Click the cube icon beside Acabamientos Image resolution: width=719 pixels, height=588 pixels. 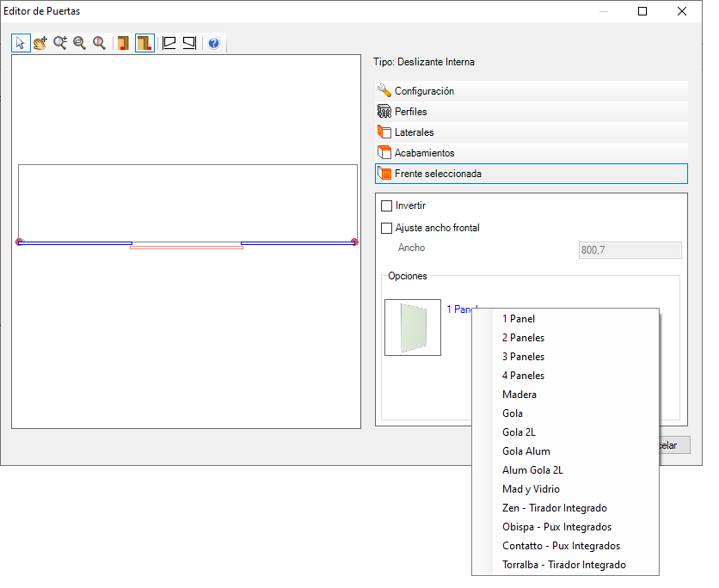click(x=384, y=153)
